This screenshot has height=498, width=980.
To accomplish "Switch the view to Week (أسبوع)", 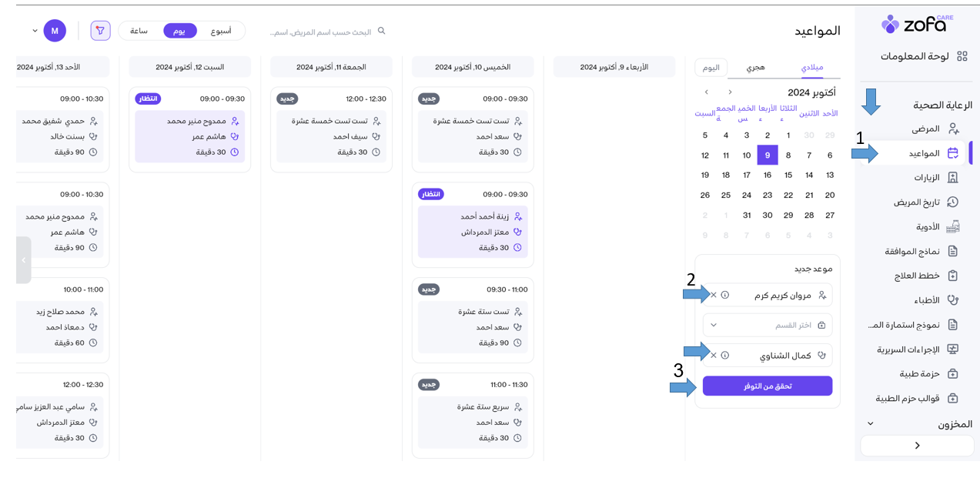I will coord(221,31).
